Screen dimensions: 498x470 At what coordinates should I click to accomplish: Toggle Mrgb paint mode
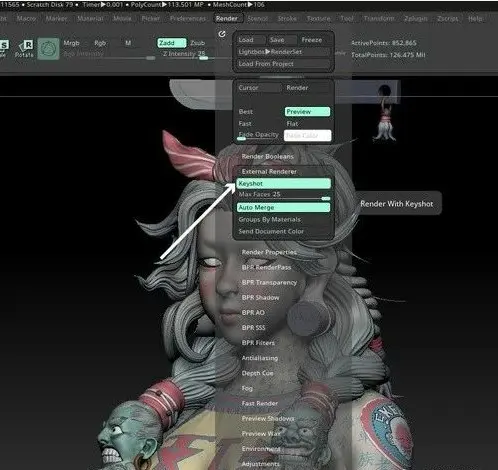71,43
